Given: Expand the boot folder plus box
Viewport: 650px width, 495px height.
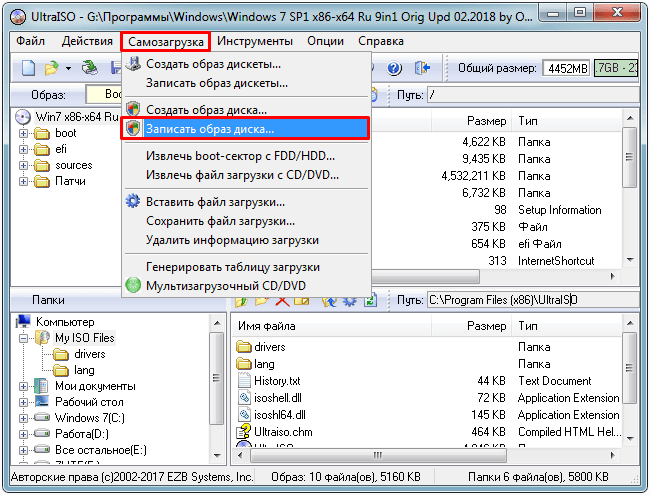Looking at the screenshot, I should coord(24,133).
